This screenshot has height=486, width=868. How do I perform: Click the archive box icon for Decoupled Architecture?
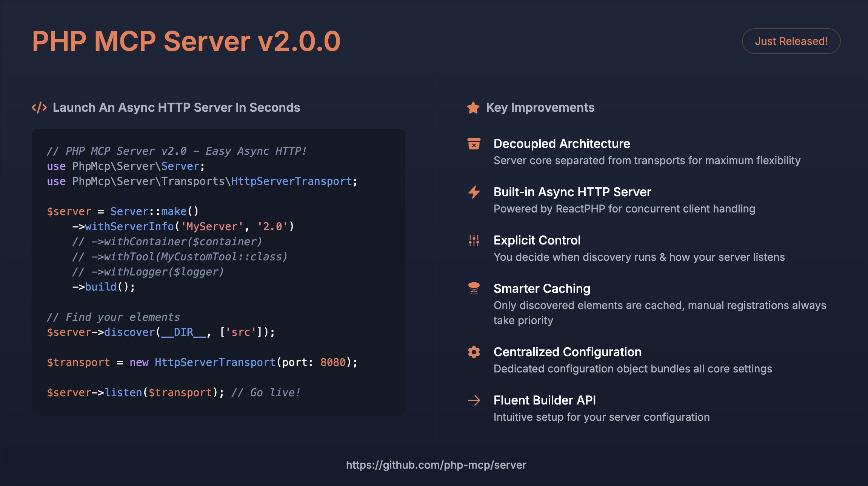pos(474,144)
